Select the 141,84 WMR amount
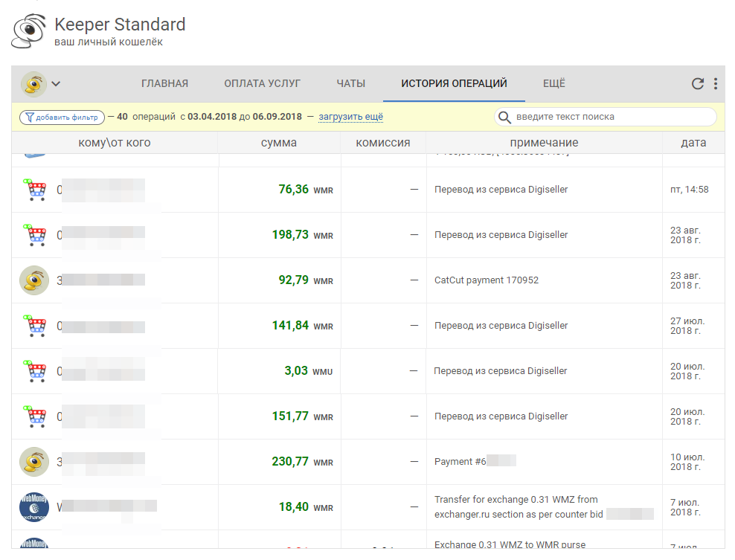The width and height of the screenshot is (735, 560). click(x=302, y=326)
